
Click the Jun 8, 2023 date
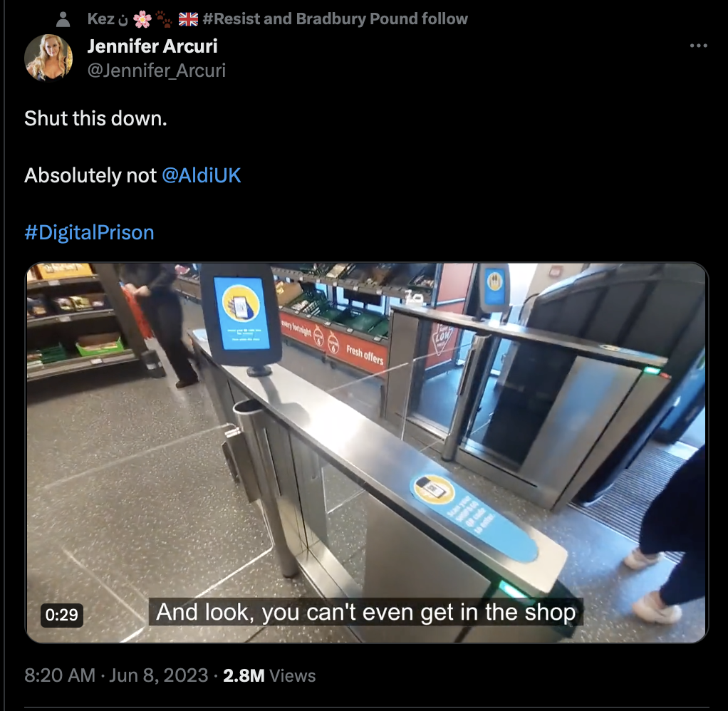[x=158, y=675]
